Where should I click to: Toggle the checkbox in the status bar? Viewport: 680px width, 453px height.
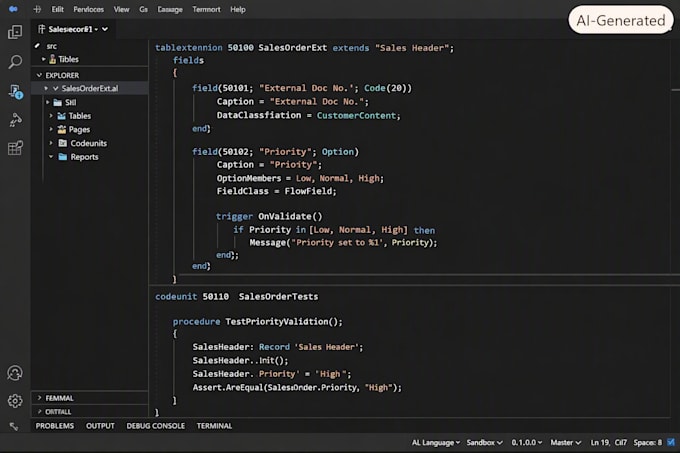click(671, 442)
